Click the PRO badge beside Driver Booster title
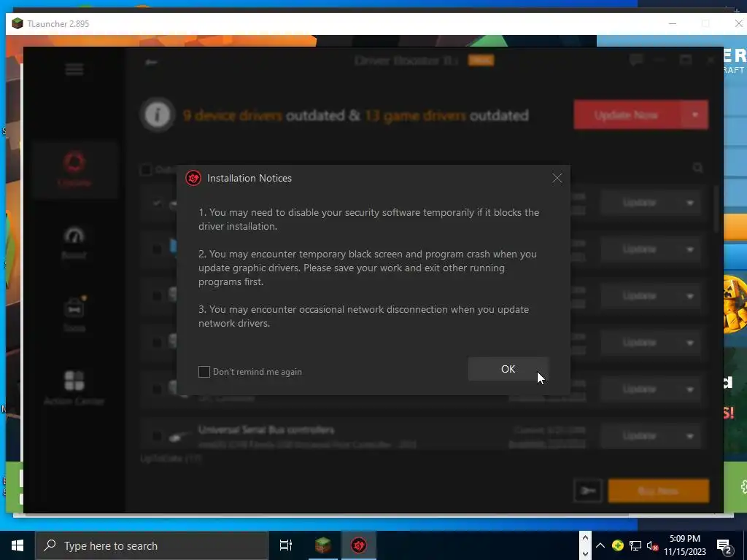The image size is (747, 560). click(x=481, y=61)
